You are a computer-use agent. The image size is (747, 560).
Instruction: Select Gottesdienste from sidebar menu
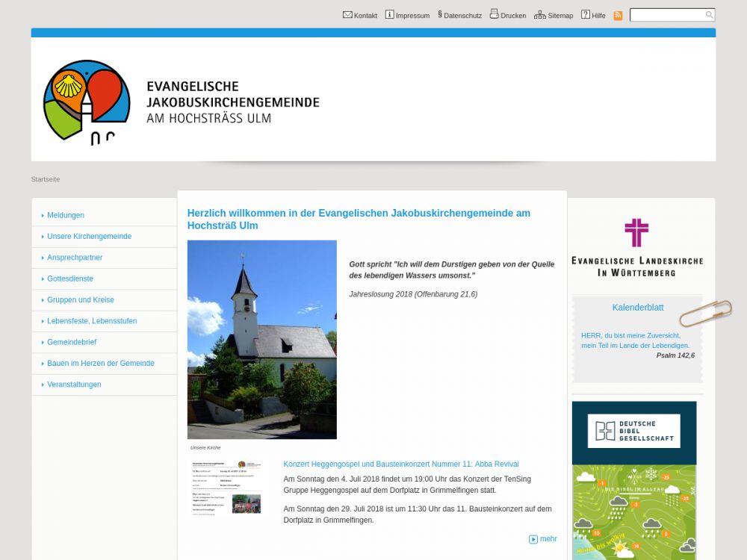(70, 279)
